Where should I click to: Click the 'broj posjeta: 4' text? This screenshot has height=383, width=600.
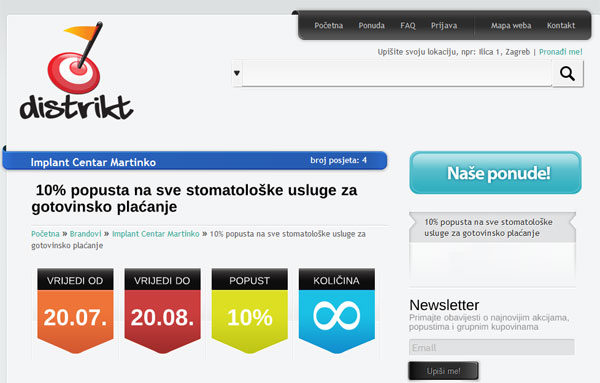click(339, 160)
